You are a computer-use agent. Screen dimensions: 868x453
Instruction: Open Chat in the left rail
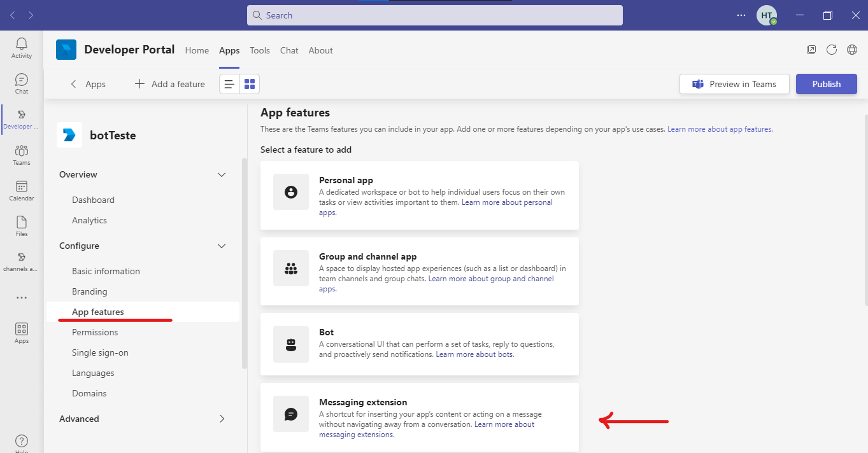(22, 83)
